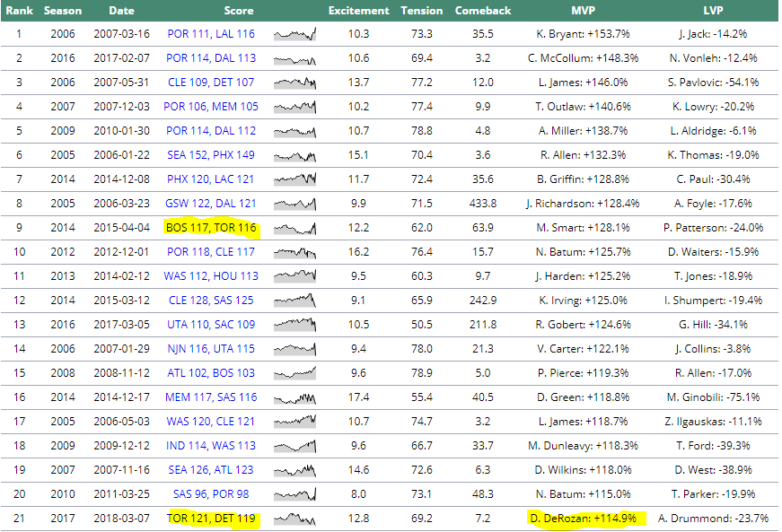Sort by the Season column header
The width and height of the screenshot is (782, 532).
click(62, 11)
